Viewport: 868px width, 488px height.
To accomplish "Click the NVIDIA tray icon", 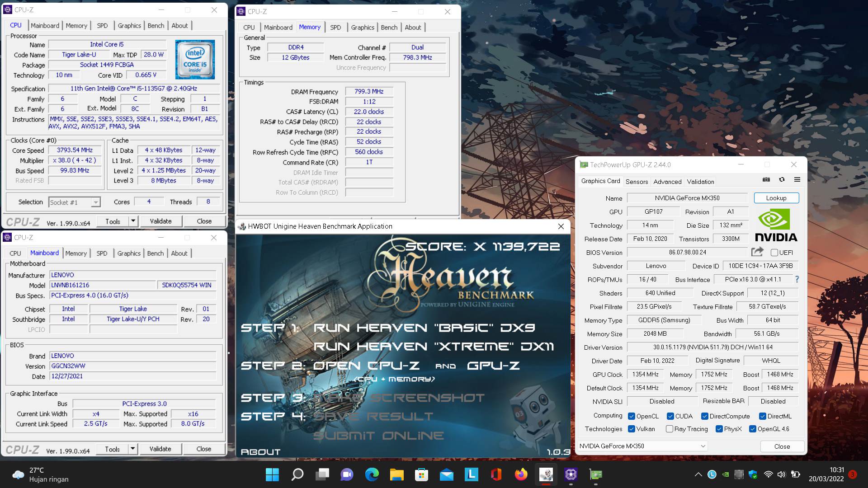I will coord(725,474).
